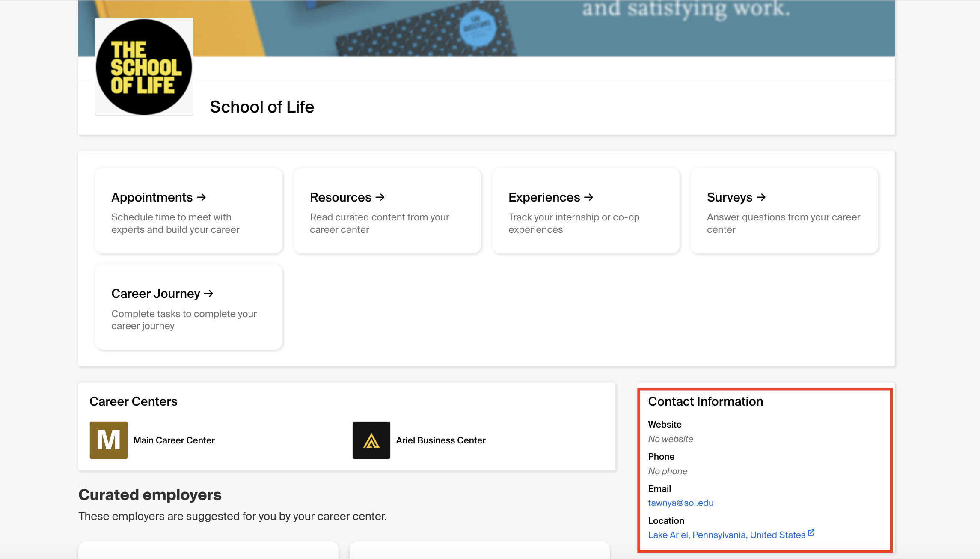Open the Ariel Business Center link
Screen dimensions: 980x559
(441, 440)
